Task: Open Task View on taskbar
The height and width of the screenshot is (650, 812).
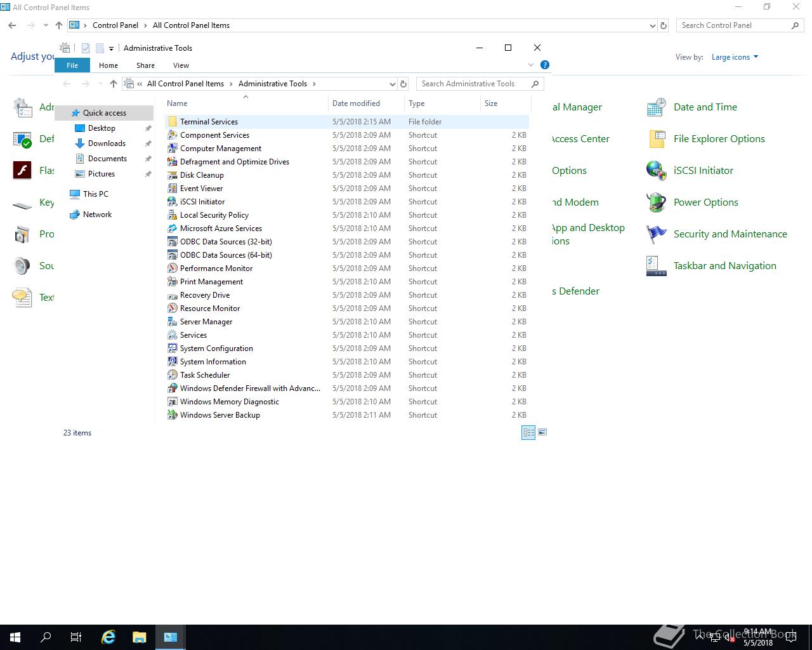Action: coord(76,637)
